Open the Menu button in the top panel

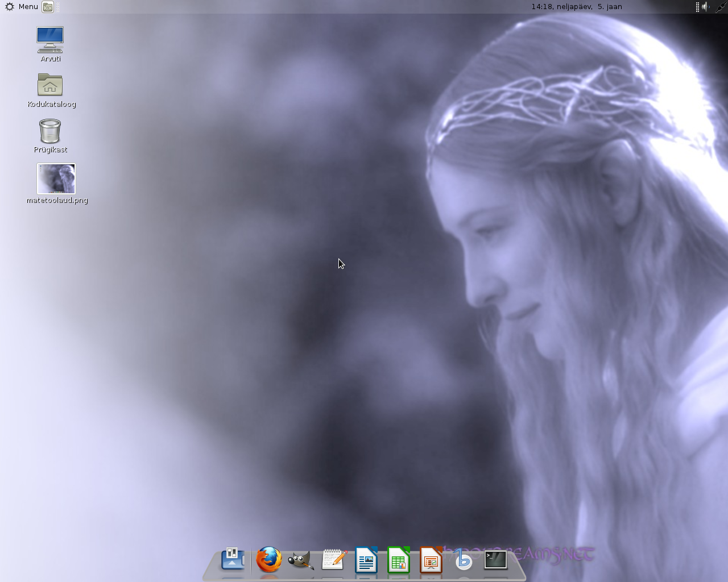pos(21,7)
